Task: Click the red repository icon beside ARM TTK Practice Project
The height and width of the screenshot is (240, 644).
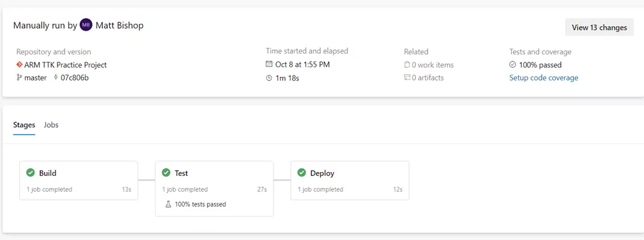Action: 19,65
